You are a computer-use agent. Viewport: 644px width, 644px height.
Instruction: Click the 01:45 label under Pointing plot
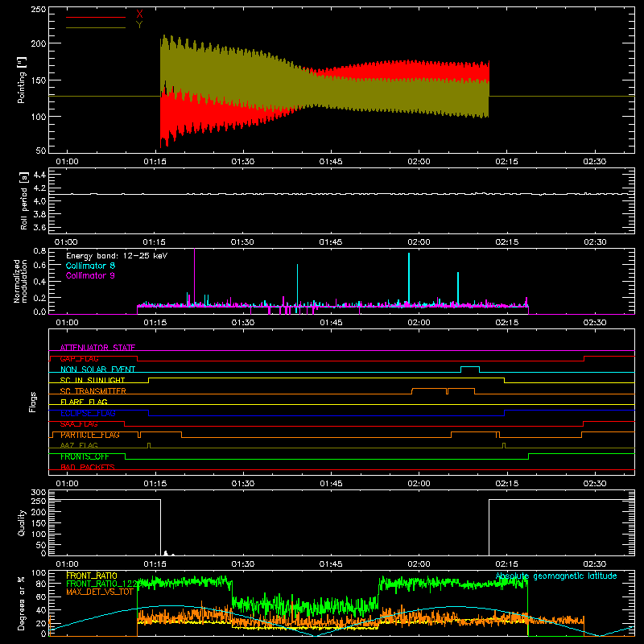coord(331,162)
